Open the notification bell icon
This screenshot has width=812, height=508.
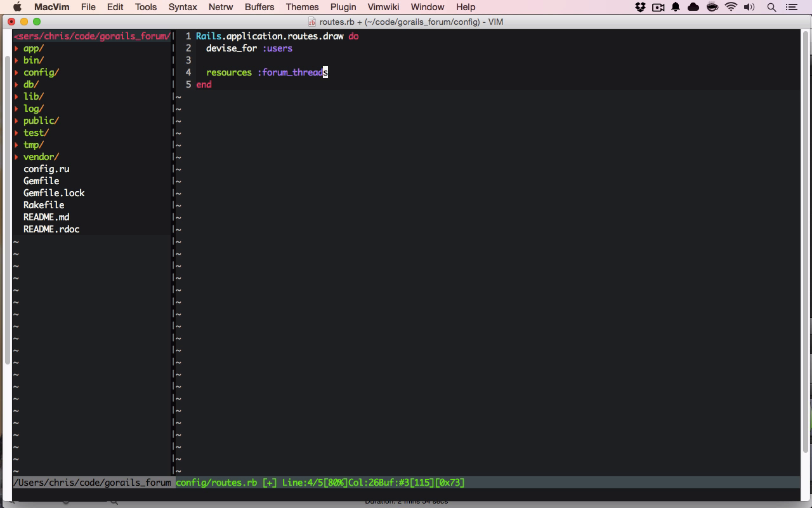coord(676,7)
